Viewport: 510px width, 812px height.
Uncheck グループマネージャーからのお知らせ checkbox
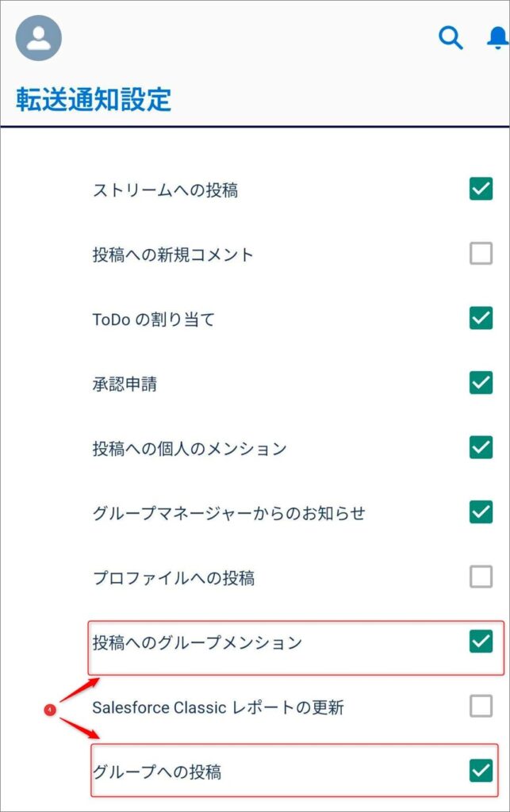coord(481,512)
